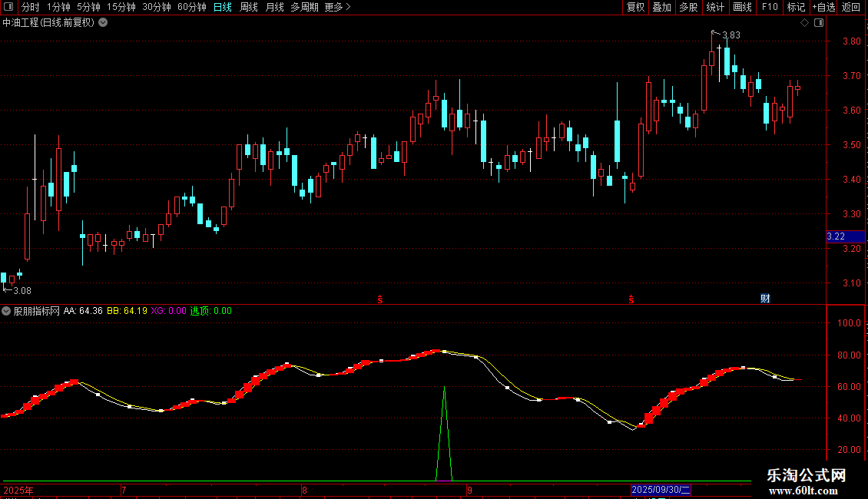Click the diamond icon in the chart header

point(805,23)
